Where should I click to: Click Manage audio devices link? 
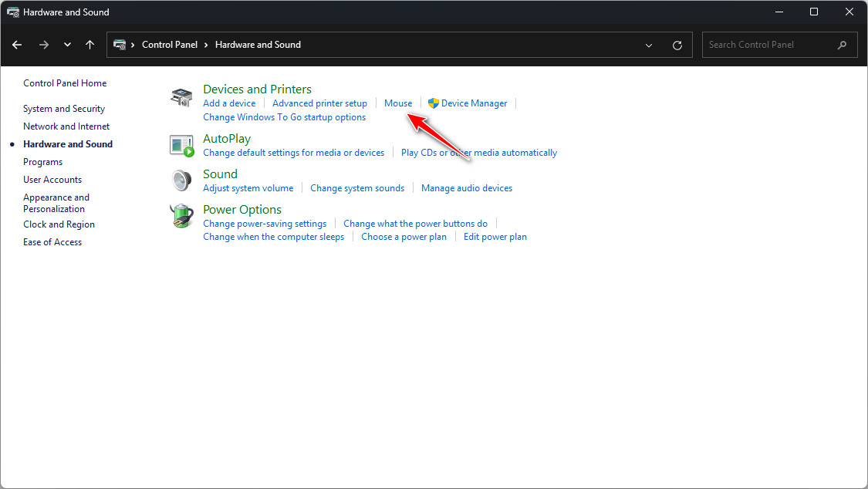[x=466, y=188]
